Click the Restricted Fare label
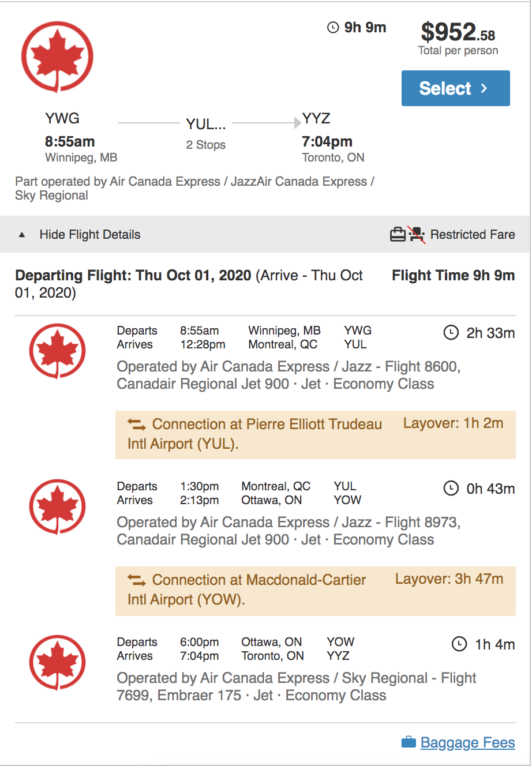 pos(473,235)
